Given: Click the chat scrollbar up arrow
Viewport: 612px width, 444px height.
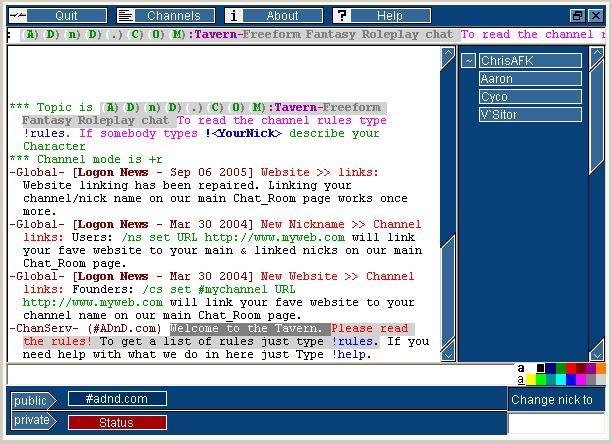Looking at the screenshot, I should 448,57.
